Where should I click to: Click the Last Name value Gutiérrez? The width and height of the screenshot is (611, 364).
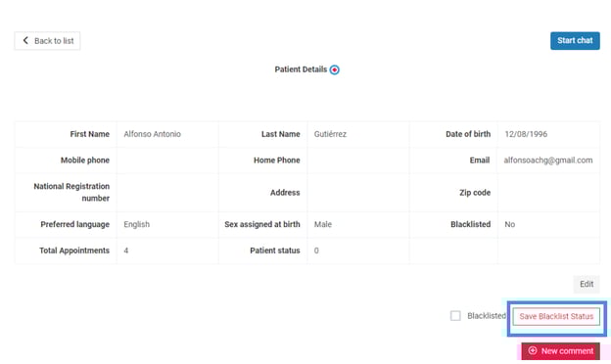pyautogui.click(x=330, y=134)
